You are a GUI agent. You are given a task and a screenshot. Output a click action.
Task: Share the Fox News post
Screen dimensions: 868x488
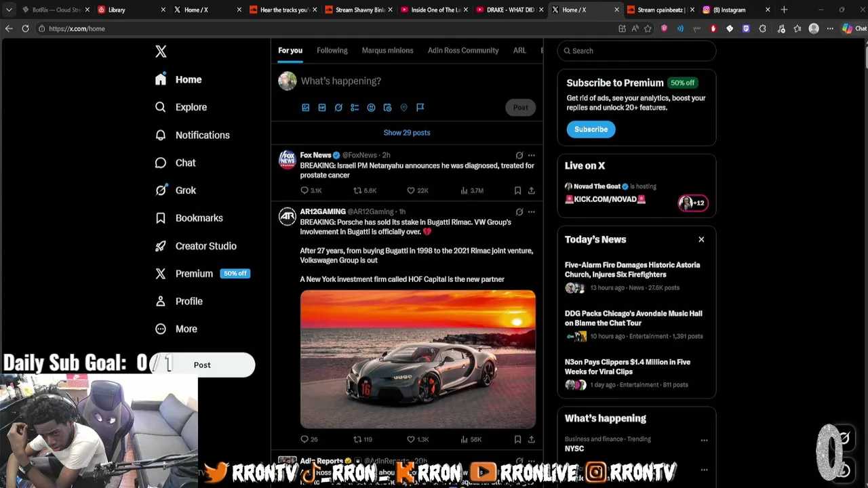pyautogui.click(x=531, y=190)
